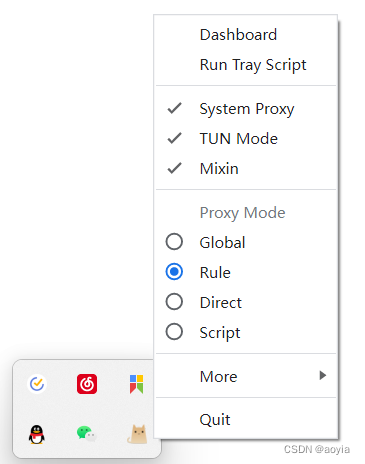
Task: Open the More menu entry
Action: 246,376
